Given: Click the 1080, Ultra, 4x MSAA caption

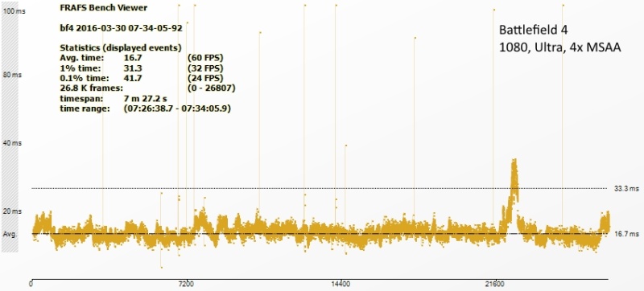Looking at the screenshot, I should pos(559,47).
